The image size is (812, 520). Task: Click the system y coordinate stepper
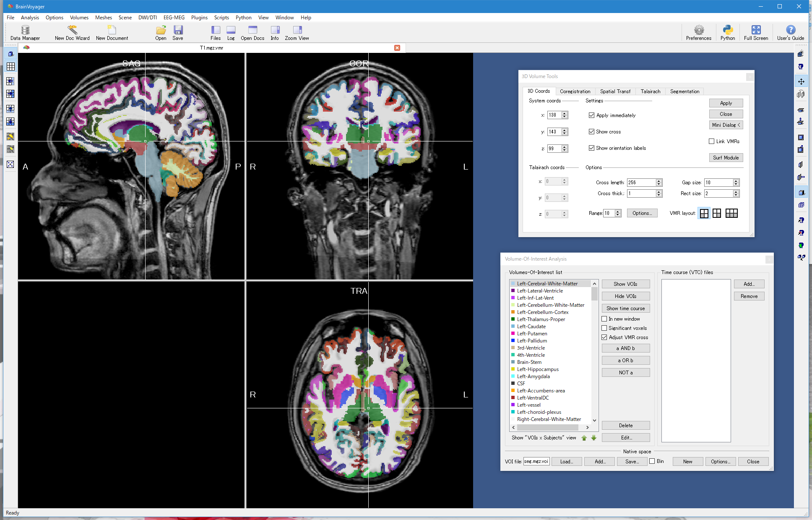click(565, 132)
